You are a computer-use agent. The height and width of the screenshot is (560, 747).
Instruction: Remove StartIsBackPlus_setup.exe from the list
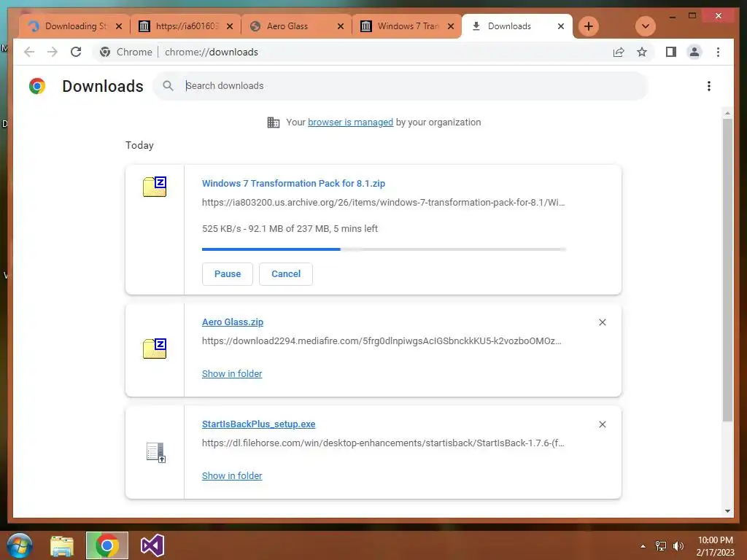(x=602, y=424)
